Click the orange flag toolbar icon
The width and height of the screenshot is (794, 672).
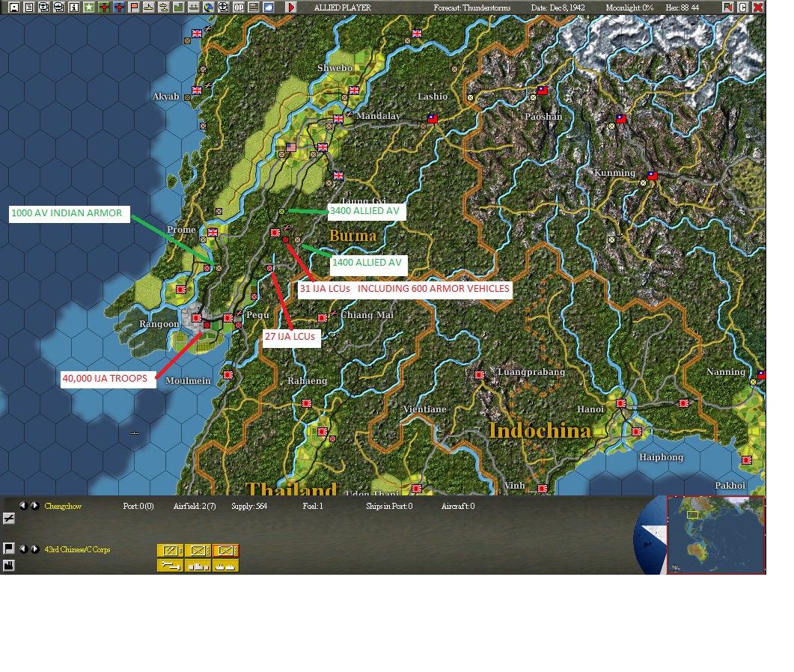(134, 7)
